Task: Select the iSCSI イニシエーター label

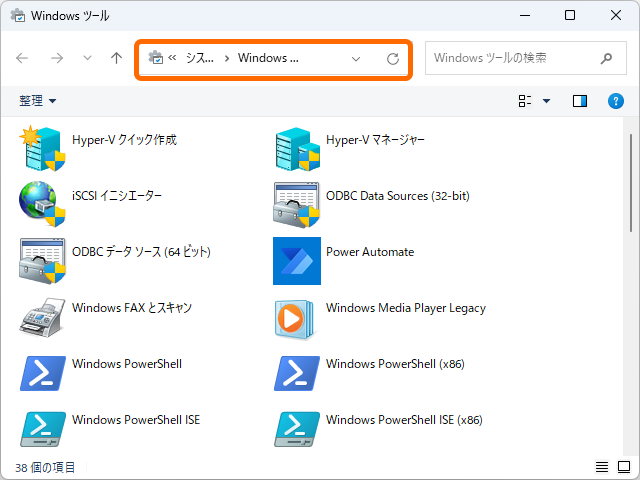Action: pos(117,196)
